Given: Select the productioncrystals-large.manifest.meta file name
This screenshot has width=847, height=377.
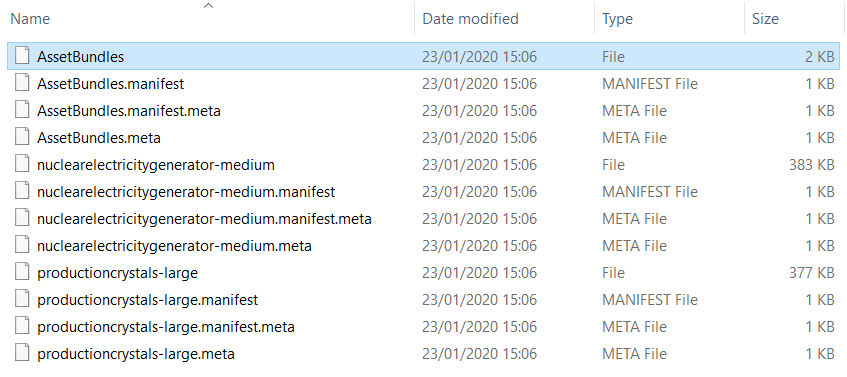Looking at the screenshot, I should tap(166, 327).
